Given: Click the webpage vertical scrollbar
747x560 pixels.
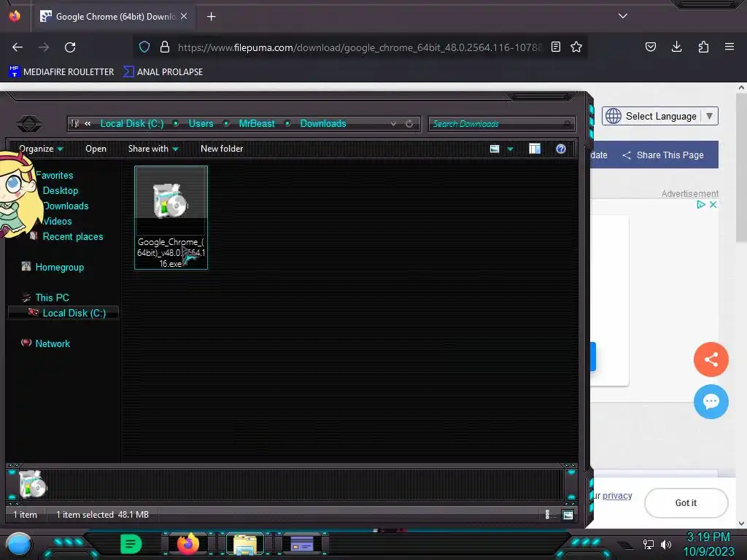Looking at the screenshot, I should click(x=741, y=167).
